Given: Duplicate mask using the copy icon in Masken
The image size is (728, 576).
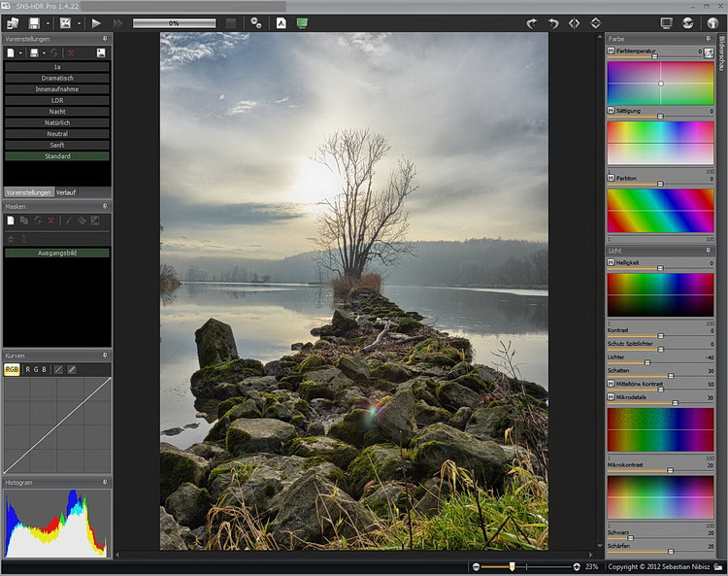Looking at the screenshot, I should (x=24, y=220).
